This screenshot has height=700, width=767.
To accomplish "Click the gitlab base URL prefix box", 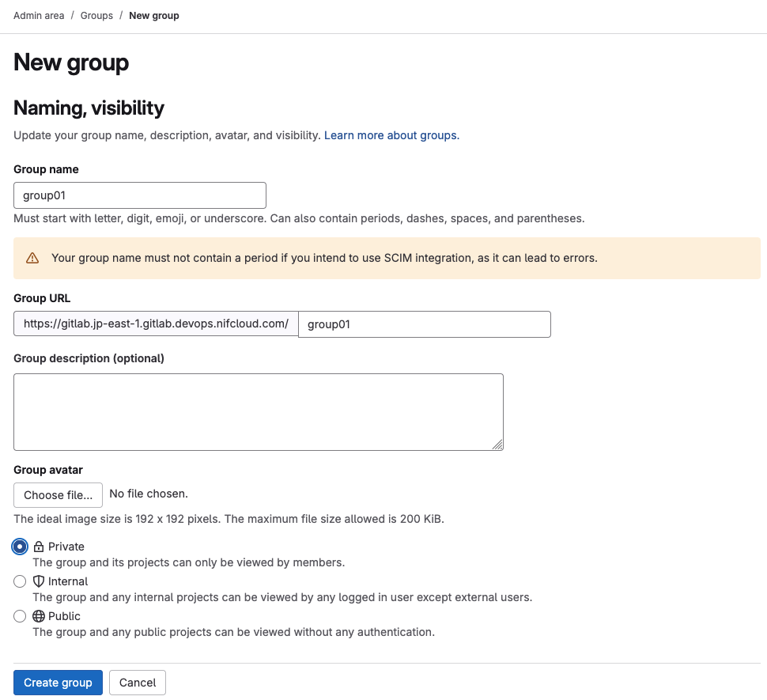I will (x=156, y=324).
